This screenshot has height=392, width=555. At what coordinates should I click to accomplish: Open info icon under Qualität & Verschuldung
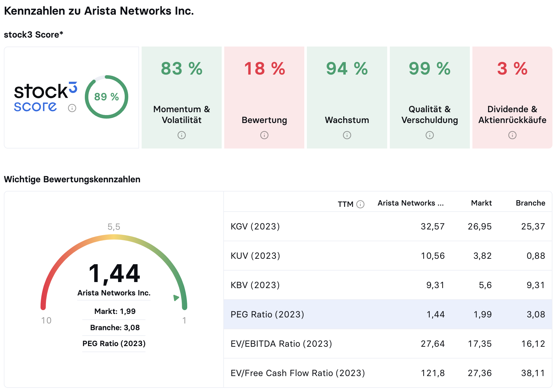tap(430, 135)
